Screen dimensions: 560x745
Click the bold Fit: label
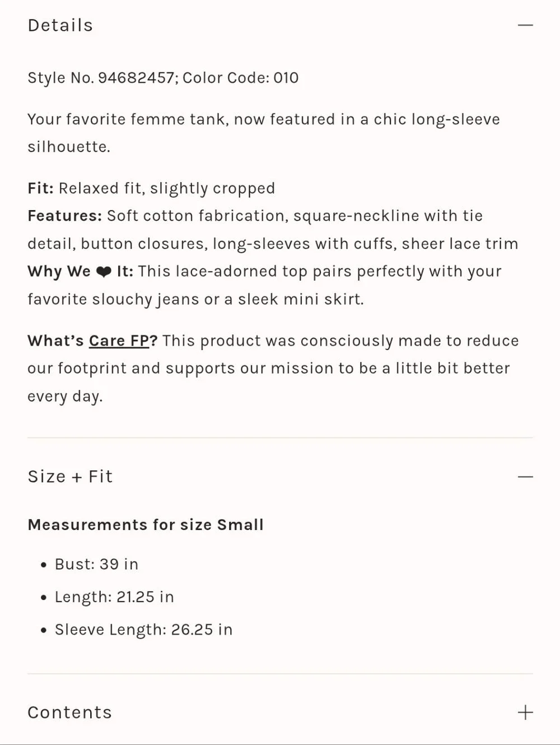tap(41, 188)
